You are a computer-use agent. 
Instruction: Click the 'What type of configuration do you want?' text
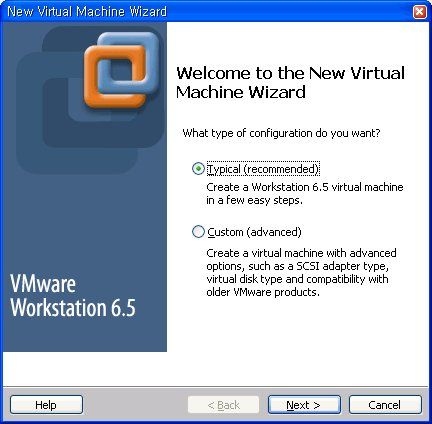coord(281,133)
